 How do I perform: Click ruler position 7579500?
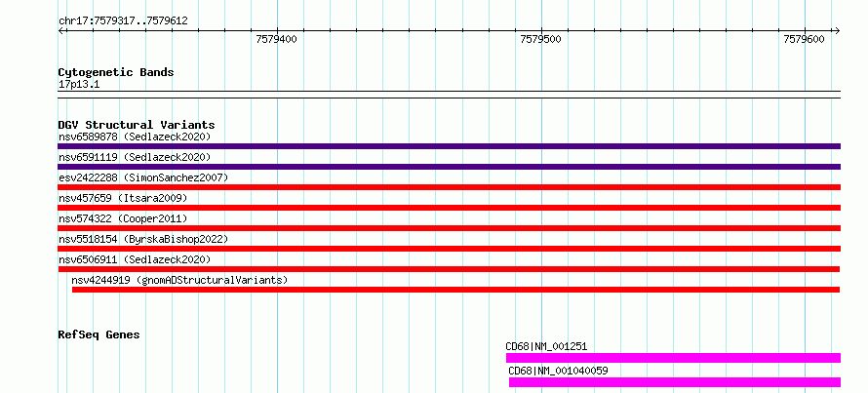click(x=541, y=39)
